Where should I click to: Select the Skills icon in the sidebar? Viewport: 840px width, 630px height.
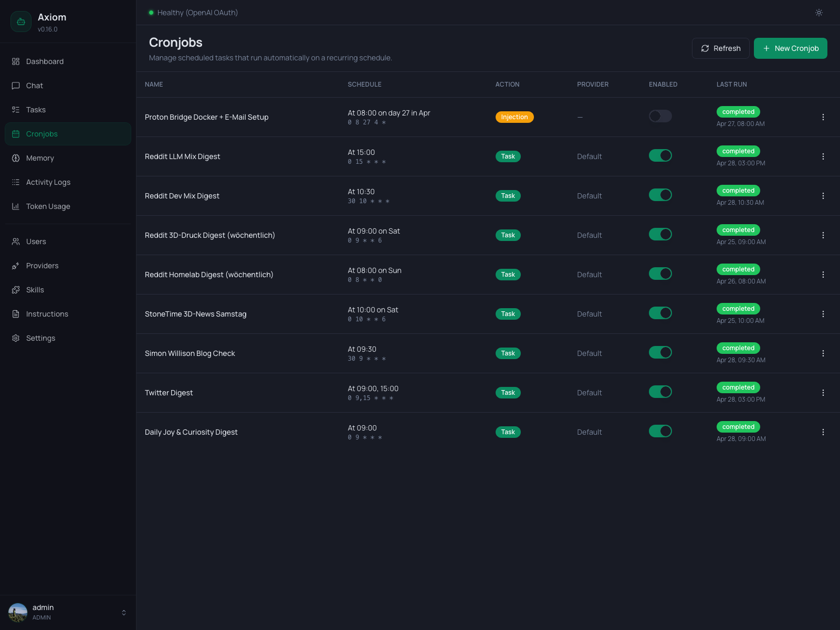pyautogui.click(x=16, y=290)
